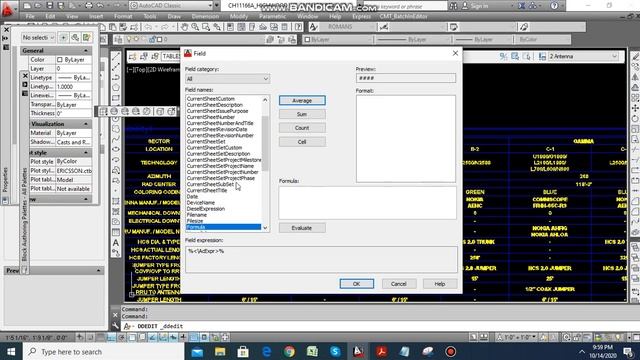Image resolution: width=640 pixels, height=360 pixels.
Task: Click the Layer Properties Manager icon
Action: pos(119,40)
